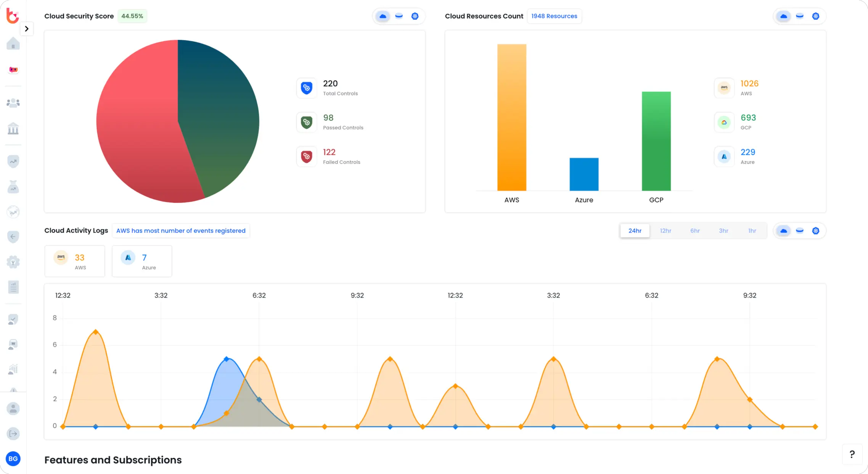Toggle the database view on Cloud Security Score
This screenshot has width=868, height=474.
(399, 16)
